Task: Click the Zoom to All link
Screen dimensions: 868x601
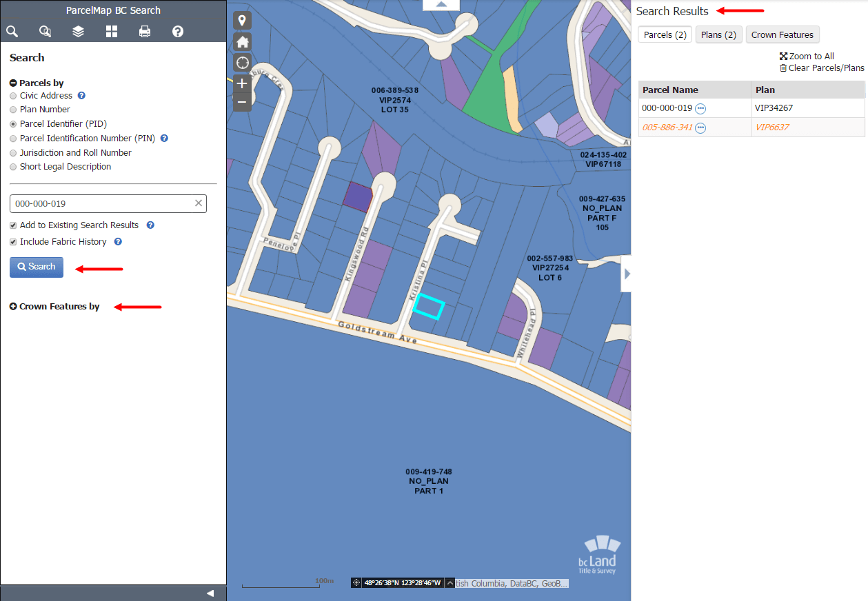Action: point(806,56)
